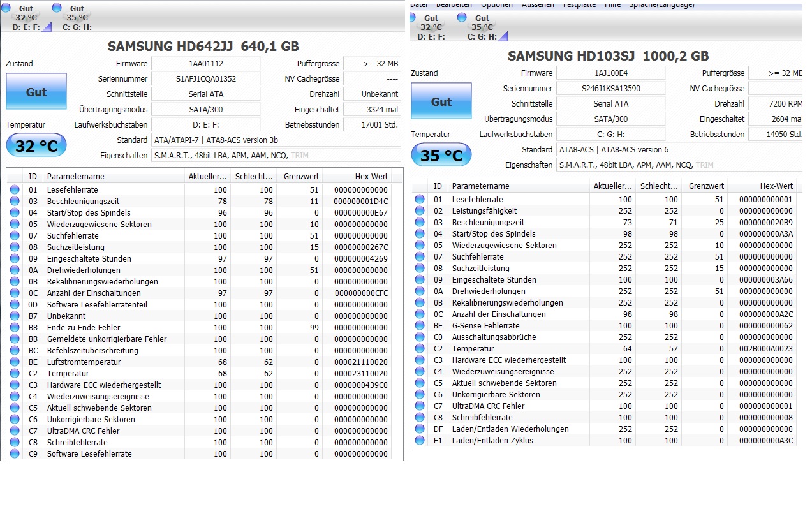Click status orb of Leistungsfähigkeit row, HD103SJ
812x516 pixels.
coord(420,210)
